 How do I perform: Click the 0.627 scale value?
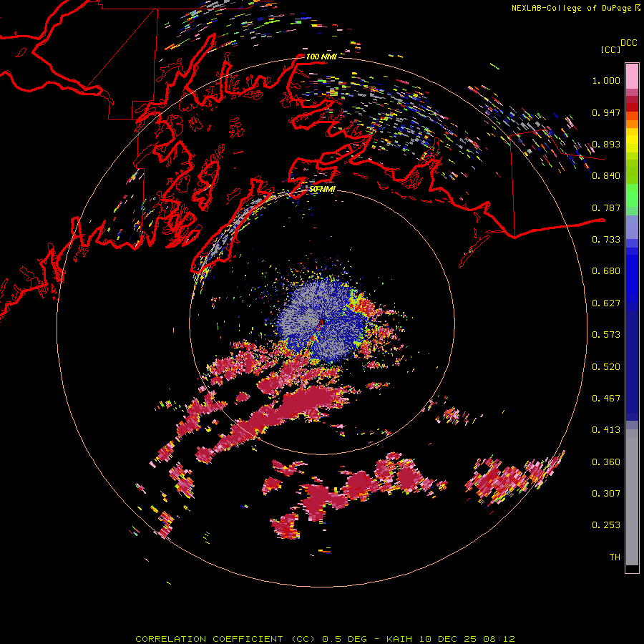(x=606, y=303)
